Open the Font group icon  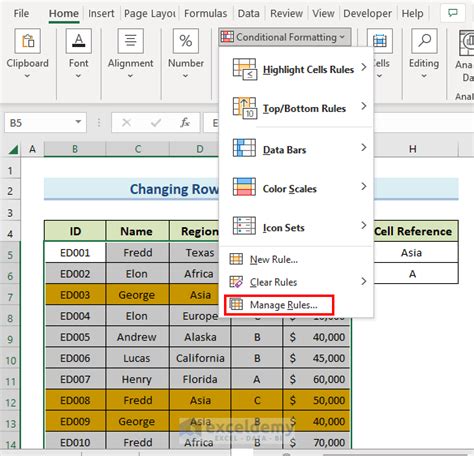coord(79,41)
